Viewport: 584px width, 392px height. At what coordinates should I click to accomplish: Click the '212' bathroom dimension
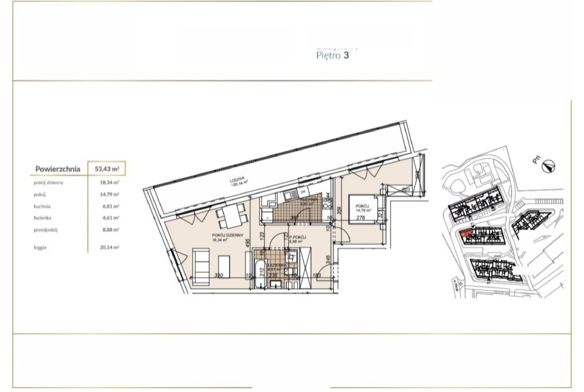pos(262,272)
